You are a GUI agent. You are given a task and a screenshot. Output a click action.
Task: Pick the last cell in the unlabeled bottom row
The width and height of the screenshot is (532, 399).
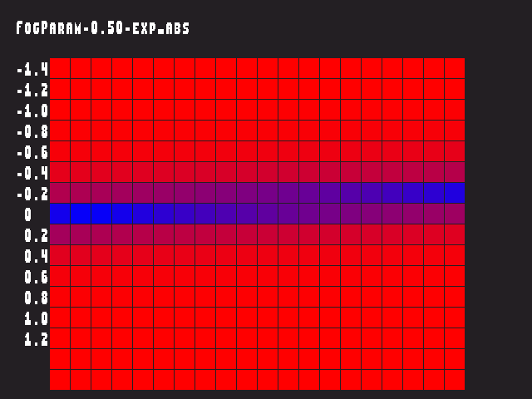455,380
